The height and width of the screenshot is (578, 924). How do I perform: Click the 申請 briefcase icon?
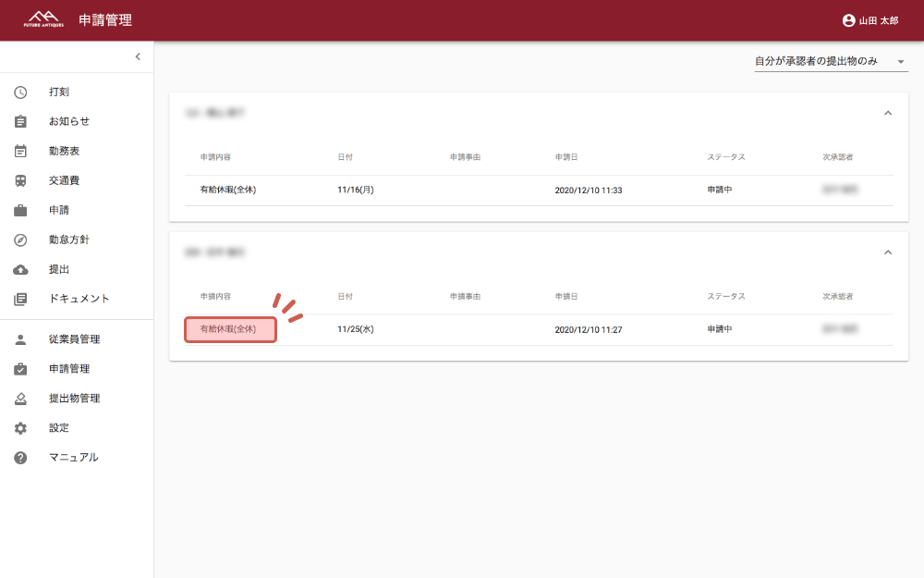tap(20, 210)
